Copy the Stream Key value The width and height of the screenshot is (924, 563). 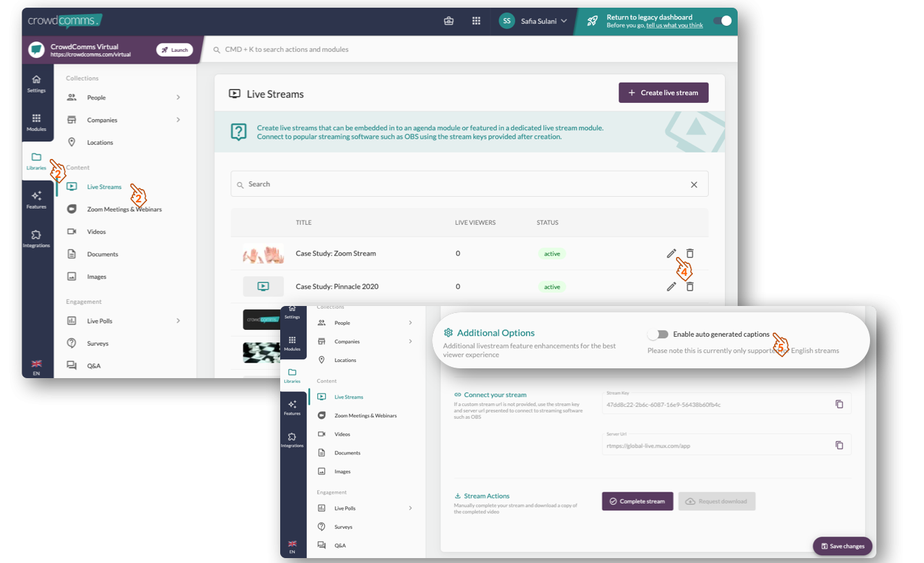coord(839,404)
